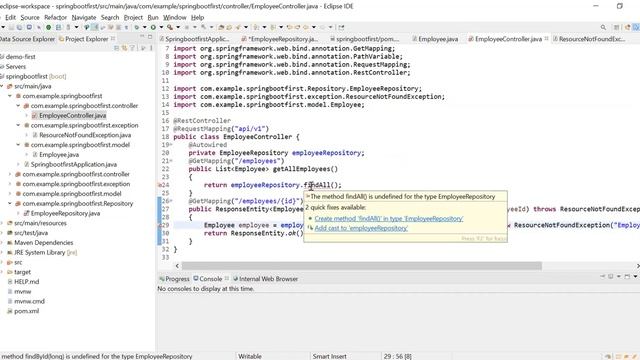Open the Run dropdown arrow in toolbar

161,27
